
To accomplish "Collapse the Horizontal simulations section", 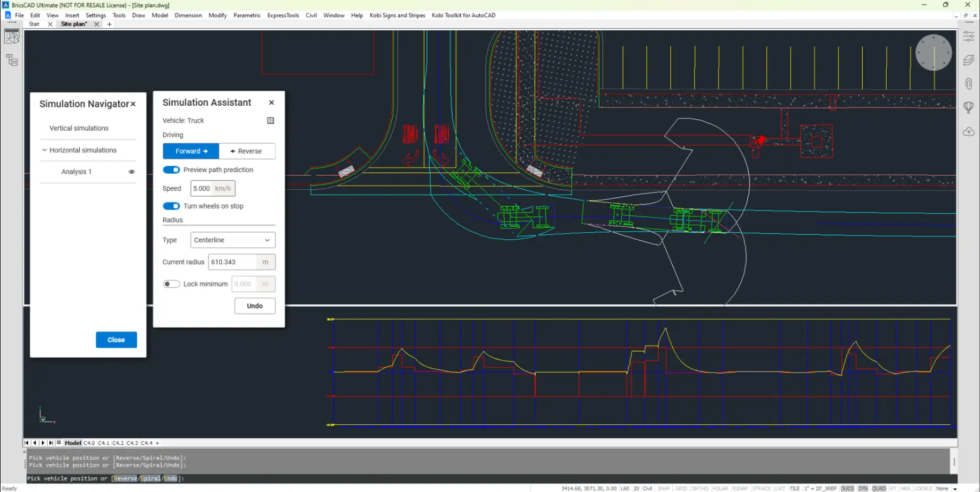I will [x=44, y=150].
